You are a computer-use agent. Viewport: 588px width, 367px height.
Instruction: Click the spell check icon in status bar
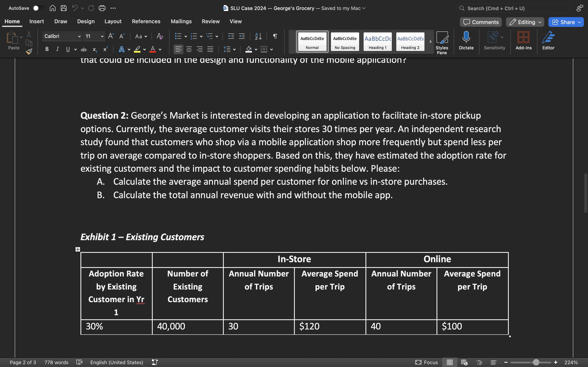coord(79,362)
